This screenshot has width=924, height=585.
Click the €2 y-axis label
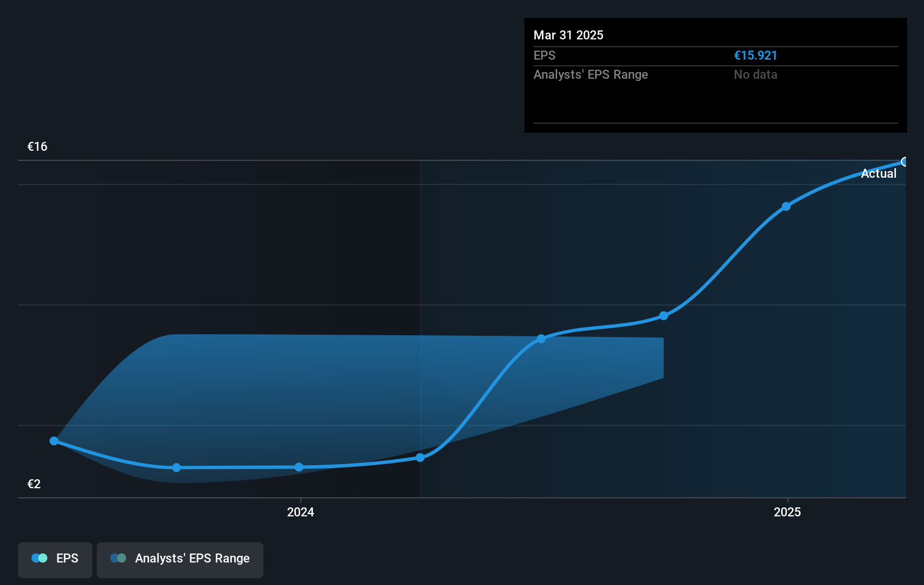pyautogui.click(x=34, y=484)
